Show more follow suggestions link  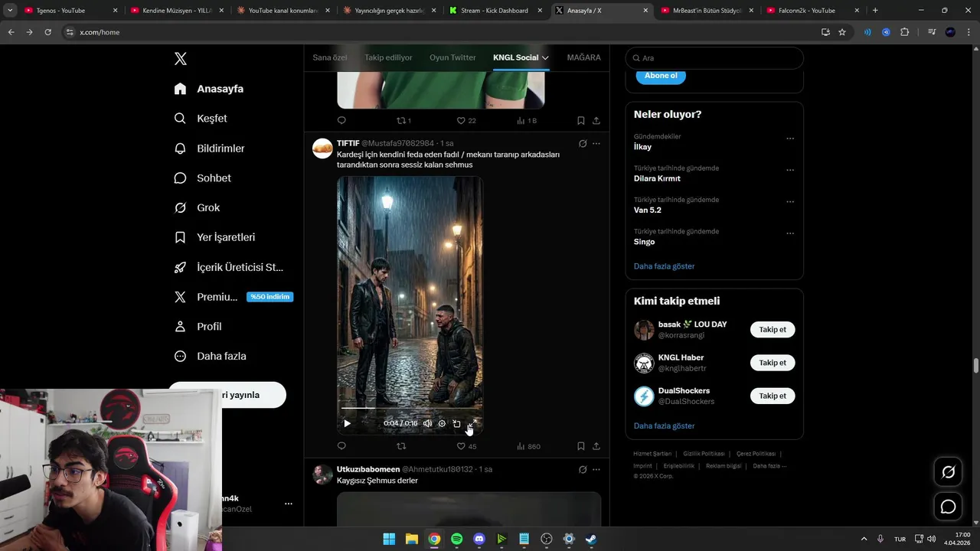tap(665, 425)
